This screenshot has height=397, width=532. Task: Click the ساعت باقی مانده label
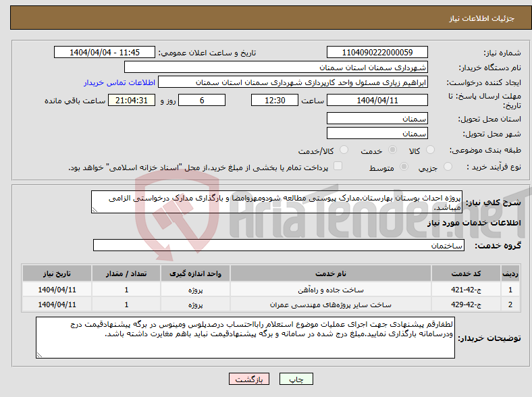75,101
